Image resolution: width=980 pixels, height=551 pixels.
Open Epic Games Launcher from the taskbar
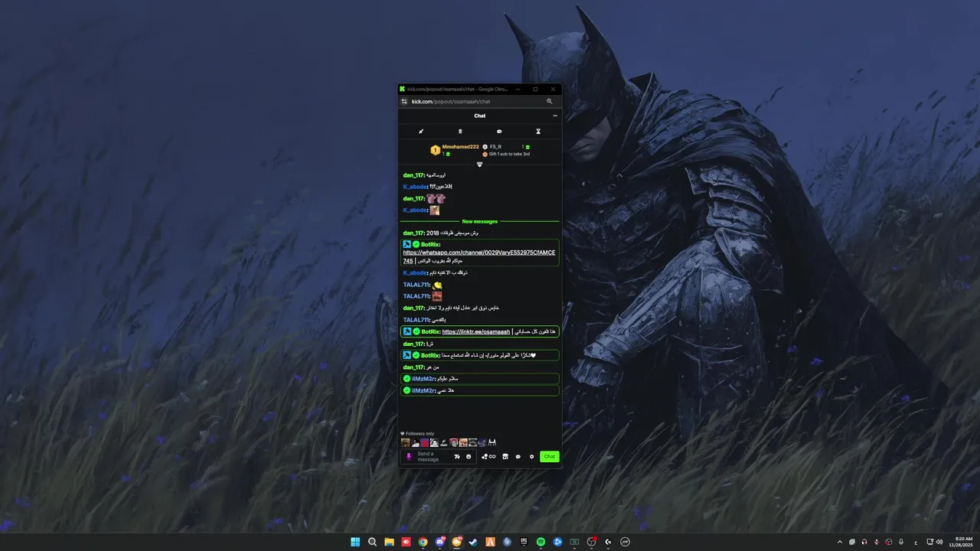coord(524,542)
